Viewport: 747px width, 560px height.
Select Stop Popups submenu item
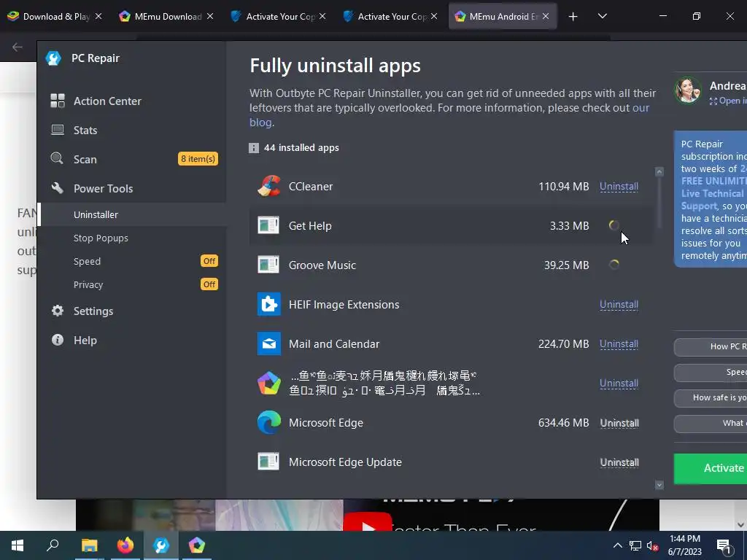(x=131, y=238)
